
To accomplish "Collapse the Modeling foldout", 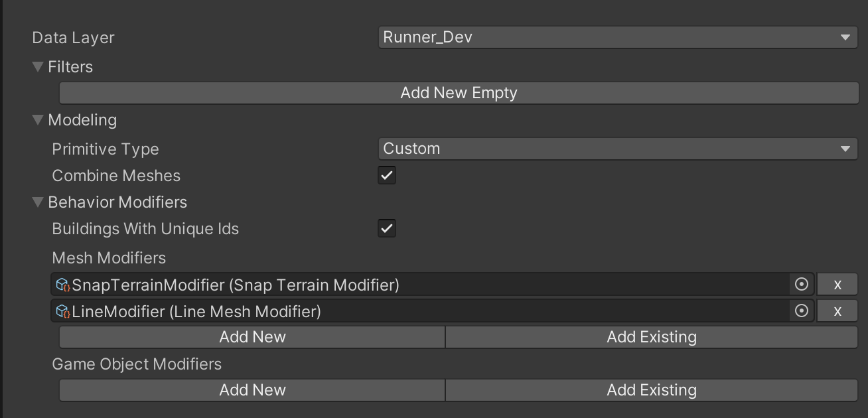I will (x=38, y=120).
